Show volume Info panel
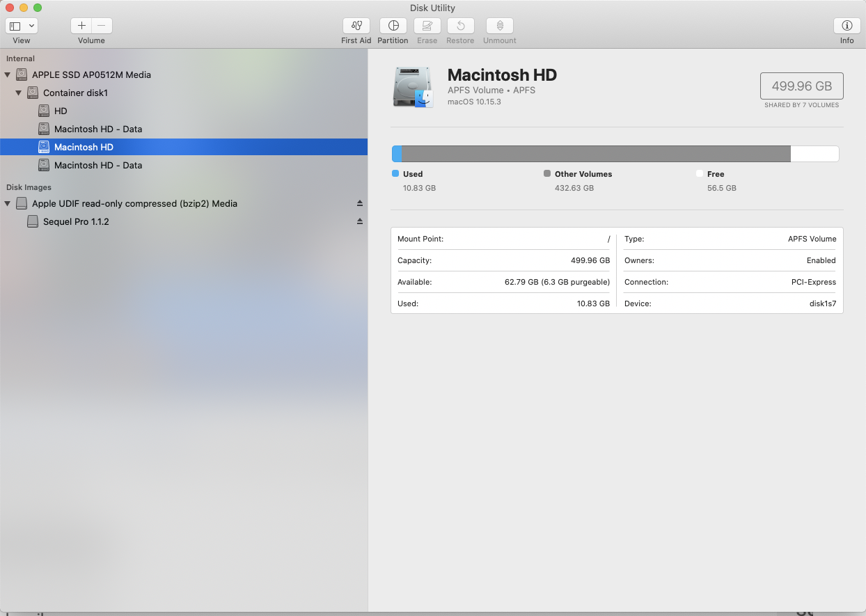866x616 pixels. tap(847, 26)
